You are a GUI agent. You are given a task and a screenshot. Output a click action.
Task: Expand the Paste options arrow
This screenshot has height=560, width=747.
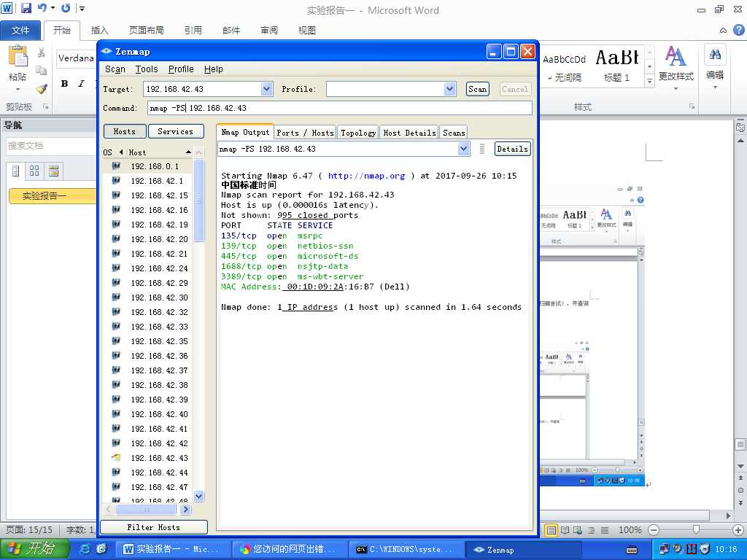click(18, 89)
